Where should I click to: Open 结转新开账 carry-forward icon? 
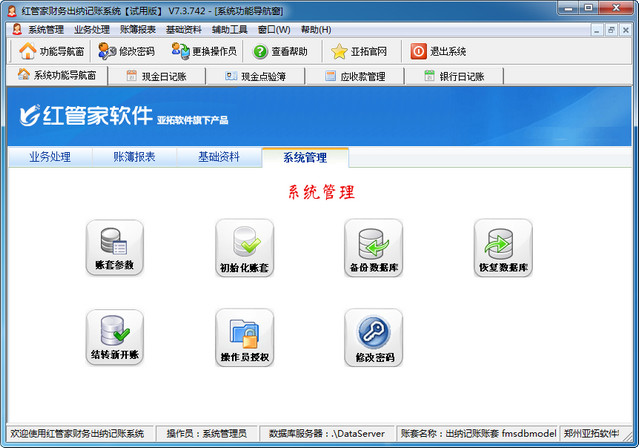pyautogui.click(x=115, y=337)
